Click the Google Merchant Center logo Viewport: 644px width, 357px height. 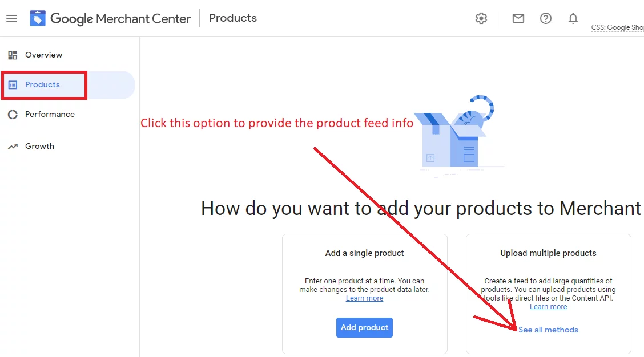38,18
